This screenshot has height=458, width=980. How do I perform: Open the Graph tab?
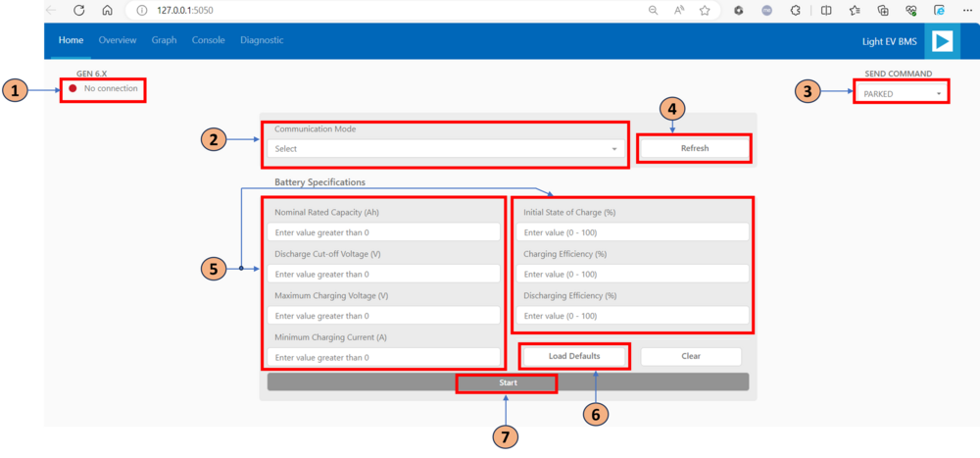pyautogui.click(x=164, y=40)
